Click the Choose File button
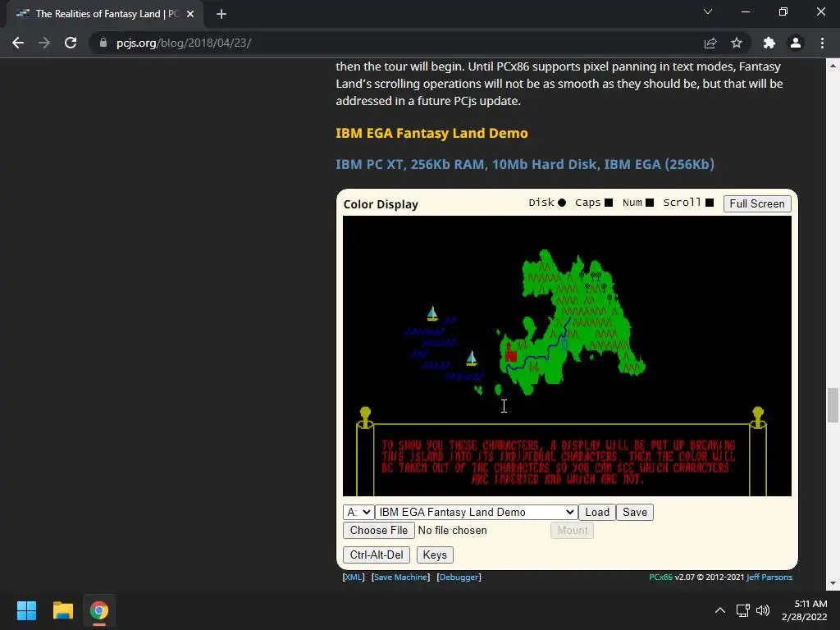Screen dimensions: 840x630 [379, 531]
